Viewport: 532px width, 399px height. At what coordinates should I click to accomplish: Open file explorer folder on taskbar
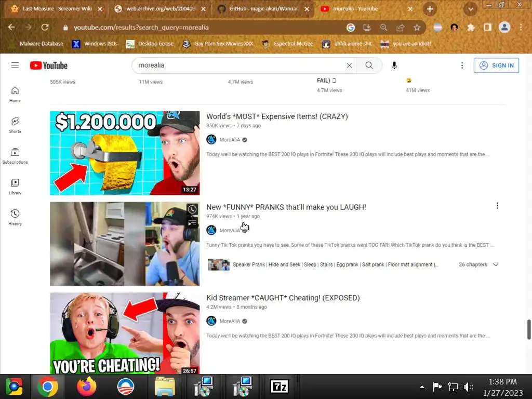[x=165, y=387]
